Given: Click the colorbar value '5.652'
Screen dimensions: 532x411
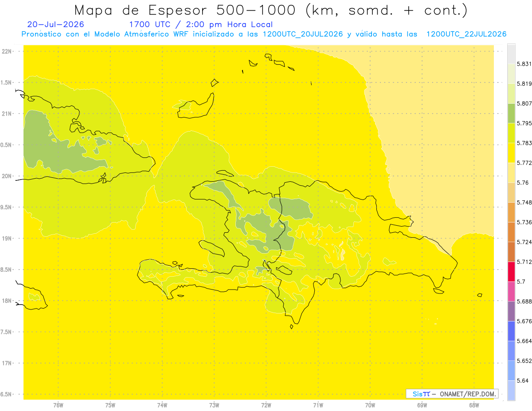Looking at the screenshot, I should point(524,361).
